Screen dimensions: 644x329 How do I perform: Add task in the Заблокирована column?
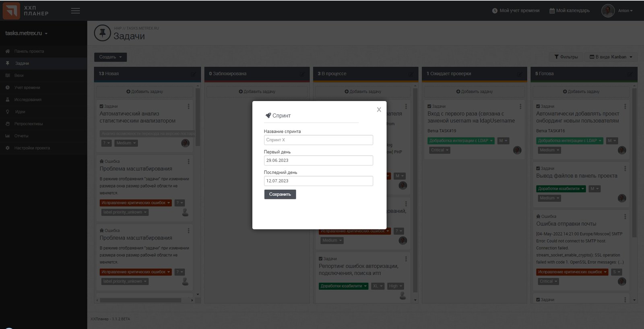point(257,91)
